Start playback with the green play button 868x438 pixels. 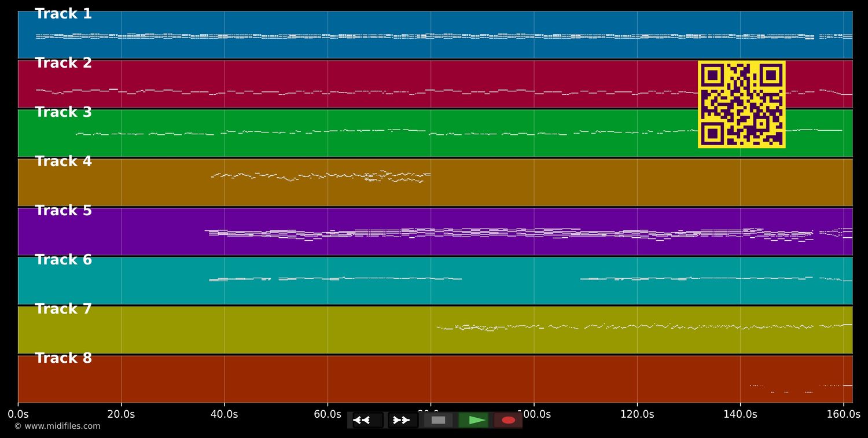(x=474, y=420)
